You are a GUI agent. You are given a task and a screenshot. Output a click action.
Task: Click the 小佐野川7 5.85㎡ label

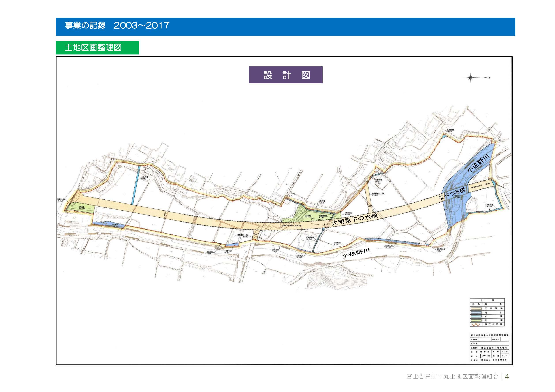[x=210, y=253]
